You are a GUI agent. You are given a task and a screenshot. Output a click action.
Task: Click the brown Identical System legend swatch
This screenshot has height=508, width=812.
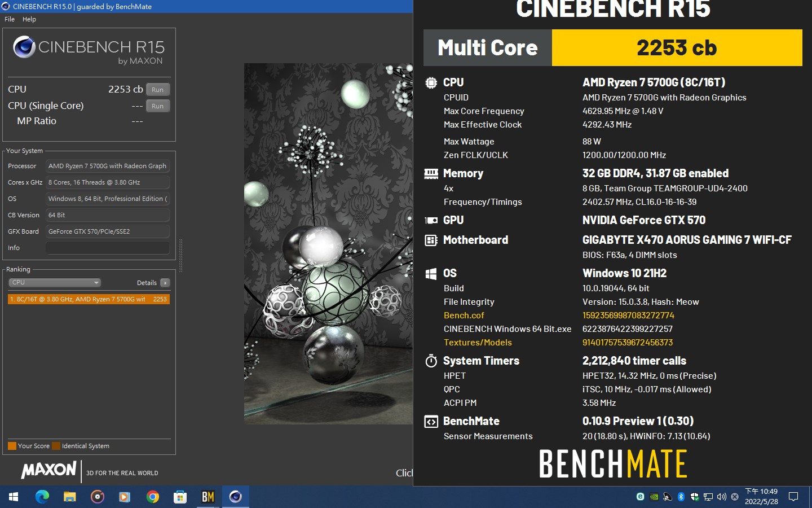(x=56, y=446)
